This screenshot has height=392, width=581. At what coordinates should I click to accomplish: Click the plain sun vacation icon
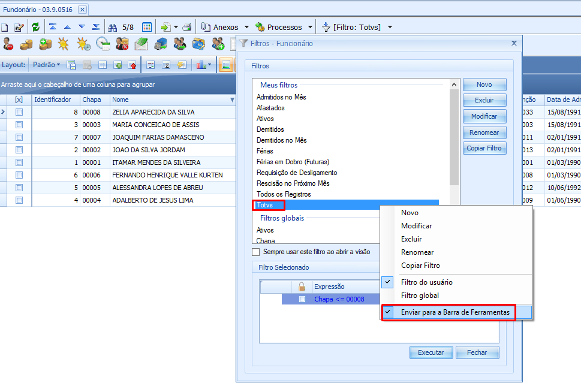64,44
